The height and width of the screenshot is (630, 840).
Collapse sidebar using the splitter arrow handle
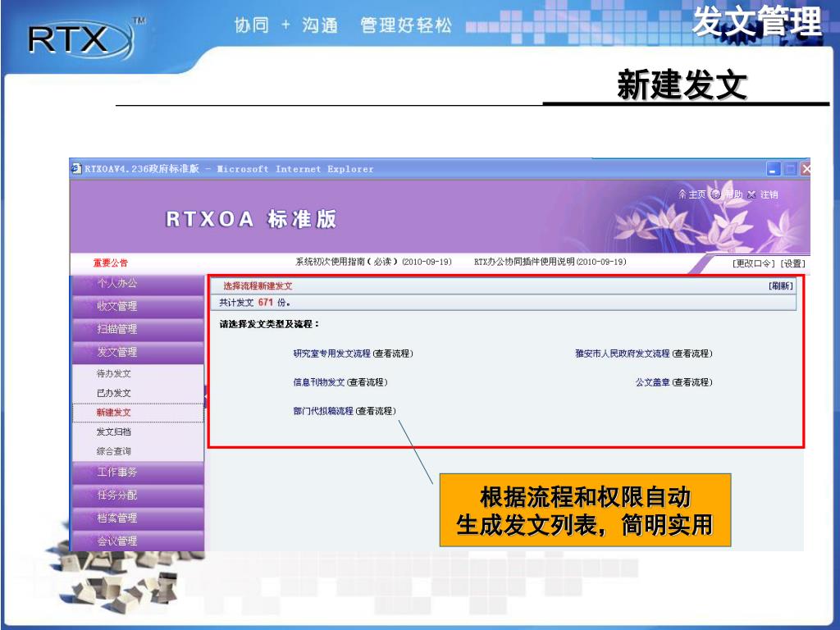[x=206, y=396]
